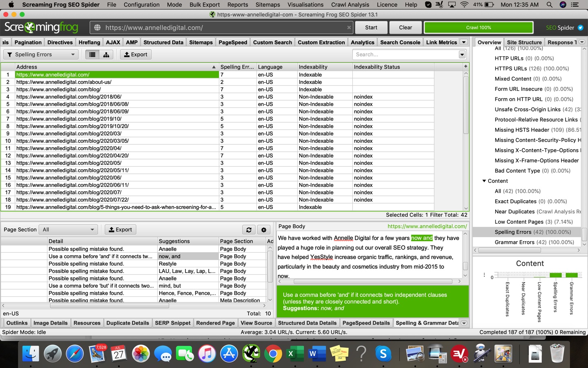Viewport: 588px width, 368px height.
Task: Open Microsoft Excel from the dock
Action: coord(295,354)
